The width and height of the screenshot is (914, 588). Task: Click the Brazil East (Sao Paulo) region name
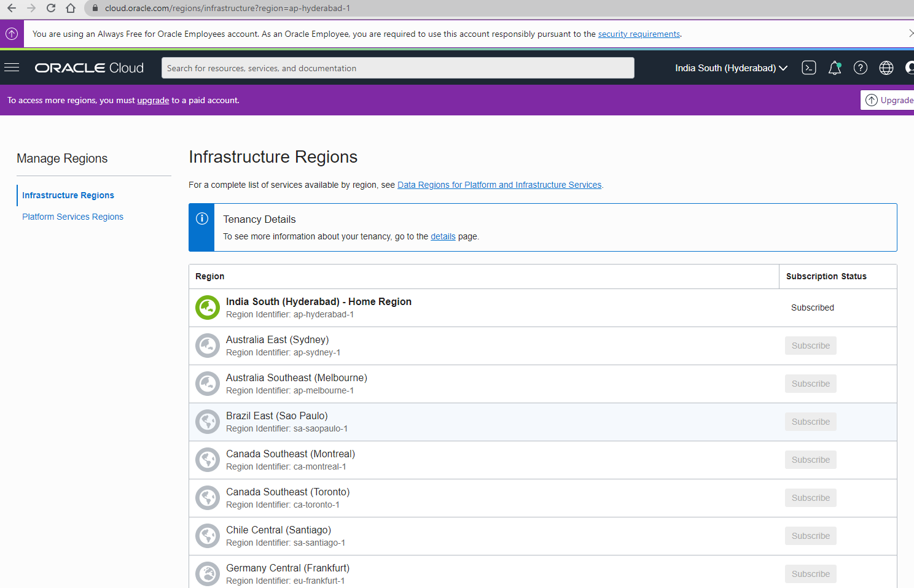277,416
